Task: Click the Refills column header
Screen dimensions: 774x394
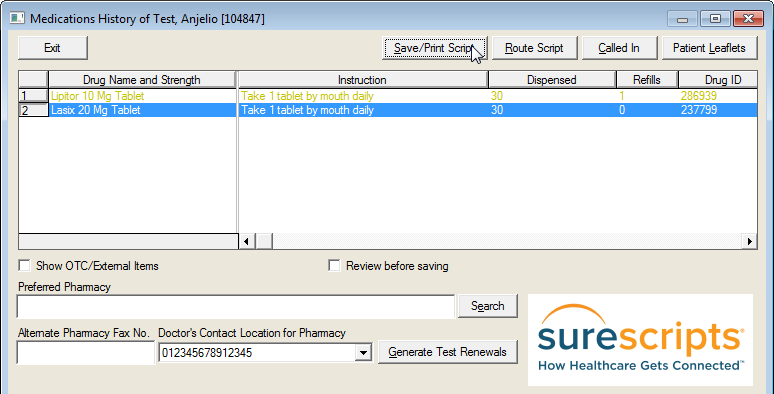Action: (647, 79)
